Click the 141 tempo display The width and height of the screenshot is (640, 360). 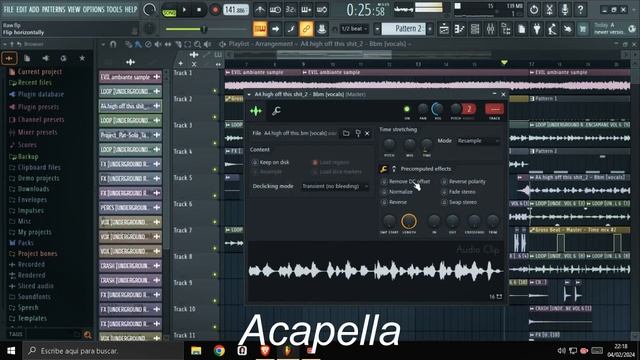click(236, 10)
